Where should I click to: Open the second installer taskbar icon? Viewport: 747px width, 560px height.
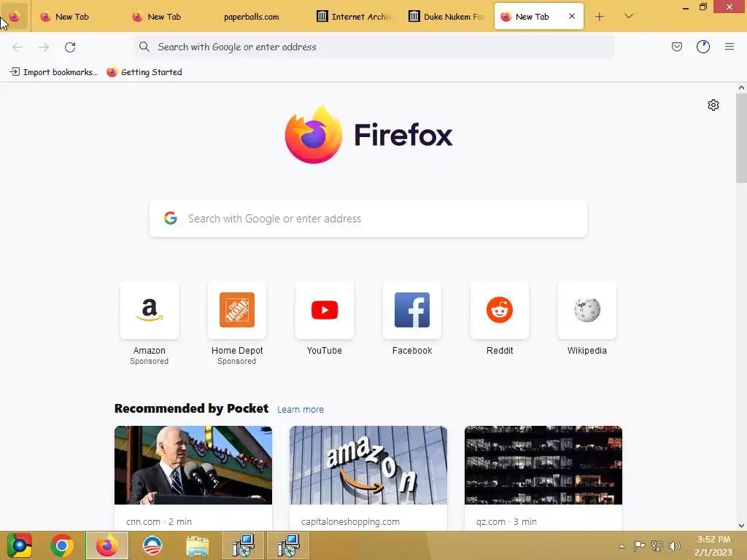click(x=287, y=545)
